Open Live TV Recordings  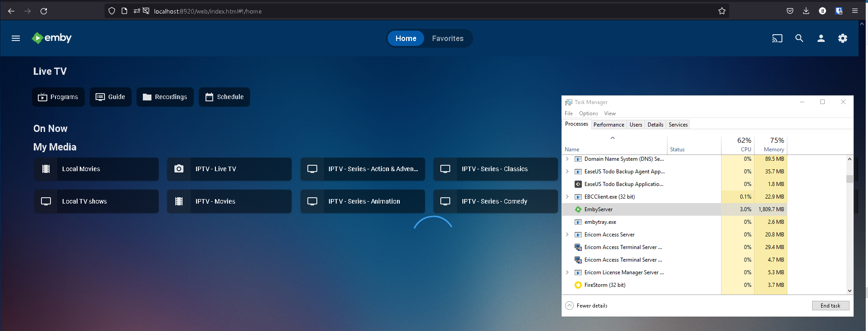pos(165,97)
